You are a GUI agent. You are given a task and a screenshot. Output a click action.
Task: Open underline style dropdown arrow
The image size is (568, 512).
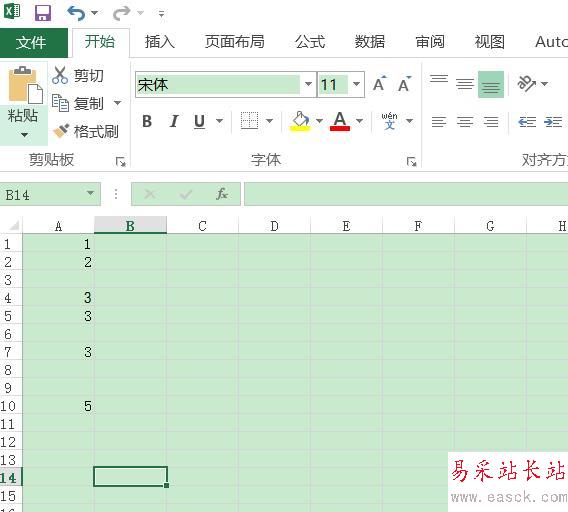tap(220, 121)
